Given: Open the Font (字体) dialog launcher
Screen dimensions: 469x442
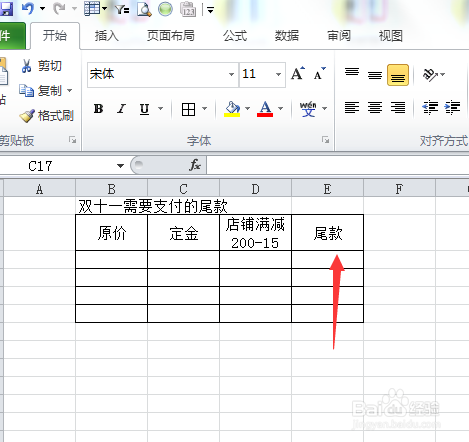Looking at the screenshot, I should coord(326,140).
